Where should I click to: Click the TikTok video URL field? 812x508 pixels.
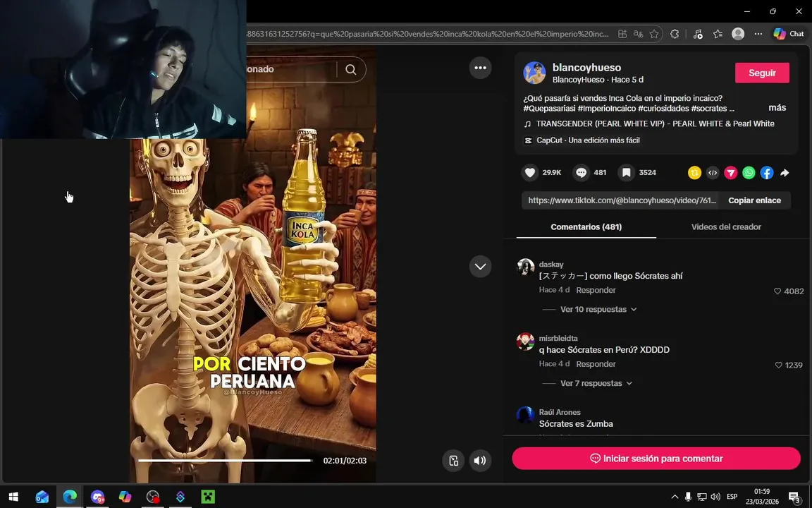tap(620, 200)
